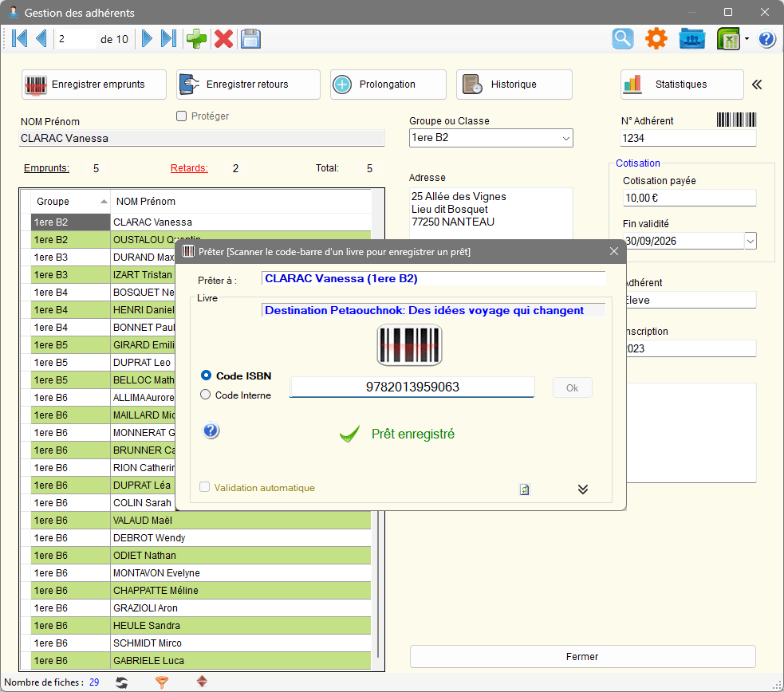Select row VALAUD Maël
The height and width of the screenshot is (692, 784).
point(201,520)
